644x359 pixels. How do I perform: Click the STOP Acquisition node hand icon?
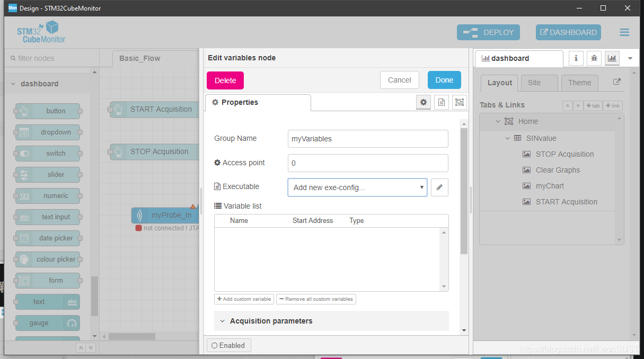click(119, 152)
